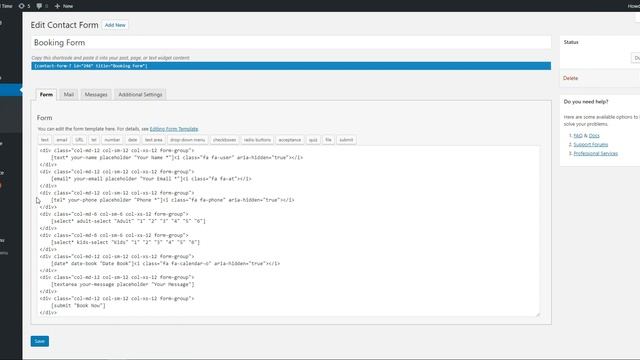Insert a text tag
640x360 pixels.
(x=44, y=140)
